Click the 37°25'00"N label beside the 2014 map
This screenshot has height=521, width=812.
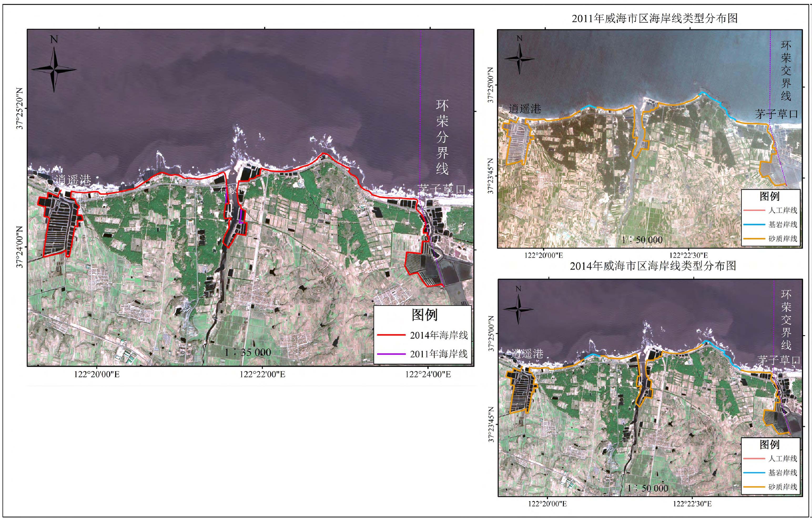[491, 334]
